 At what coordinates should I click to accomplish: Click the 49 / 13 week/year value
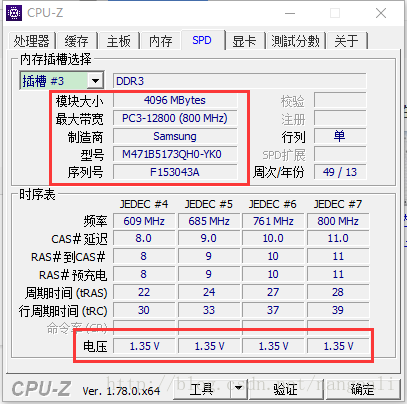point(340,172)
